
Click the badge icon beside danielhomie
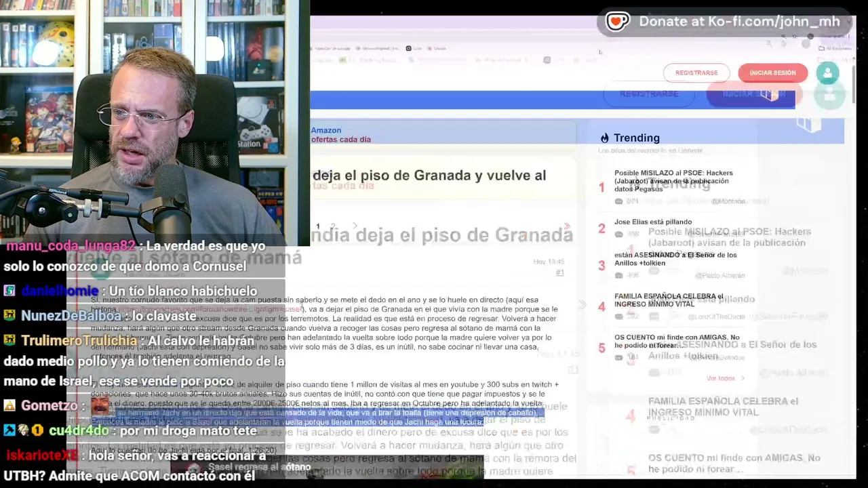tap(9, 291)
